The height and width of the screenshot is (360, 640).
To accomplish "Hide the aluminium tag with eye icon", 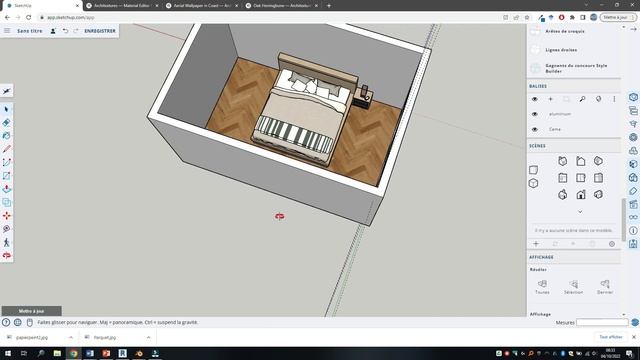I will tap(535, 114).
